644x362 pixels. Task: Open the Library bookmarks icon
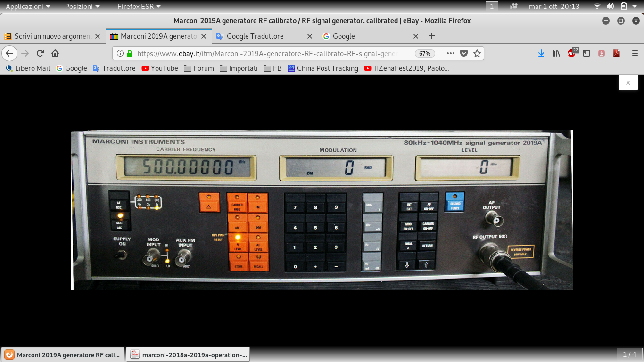pyautogui.click(x=556, y=53)
